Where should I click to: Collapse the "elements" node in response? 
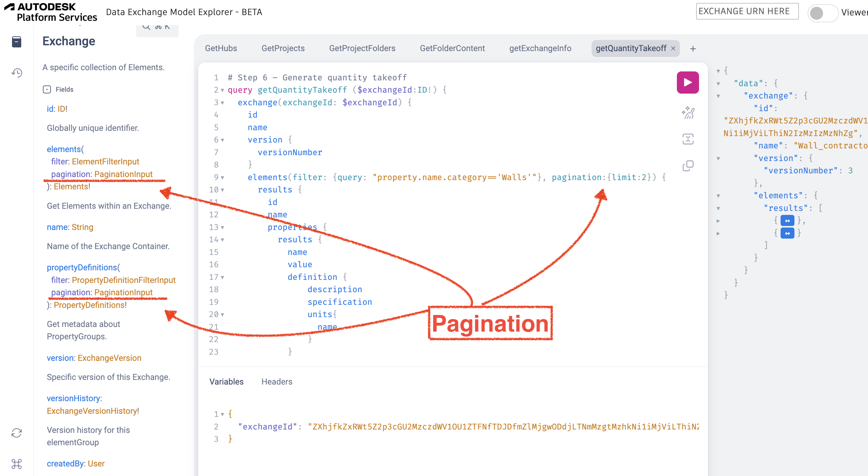(718, 196)
